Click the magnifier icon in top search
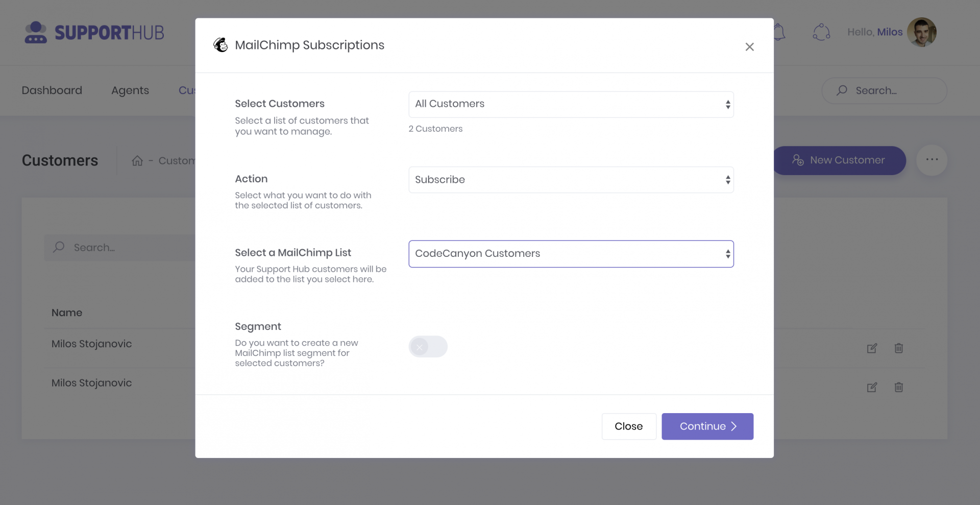This screenshot has width=980, height=505. click(x=842, y=90)
